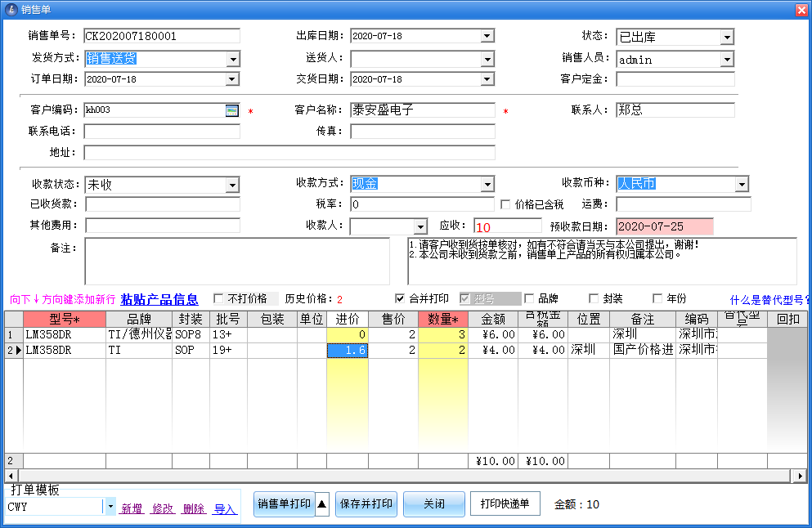Enable the 品牌 checkbox
812x528 pixels.
coord(529,298)
